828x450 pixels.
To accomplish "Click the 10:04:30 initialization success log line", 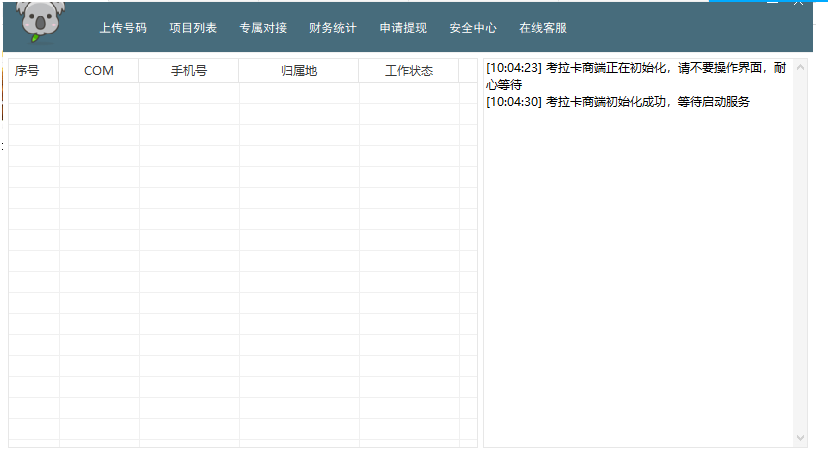I will pyautogui.click(x=617, y=102).
